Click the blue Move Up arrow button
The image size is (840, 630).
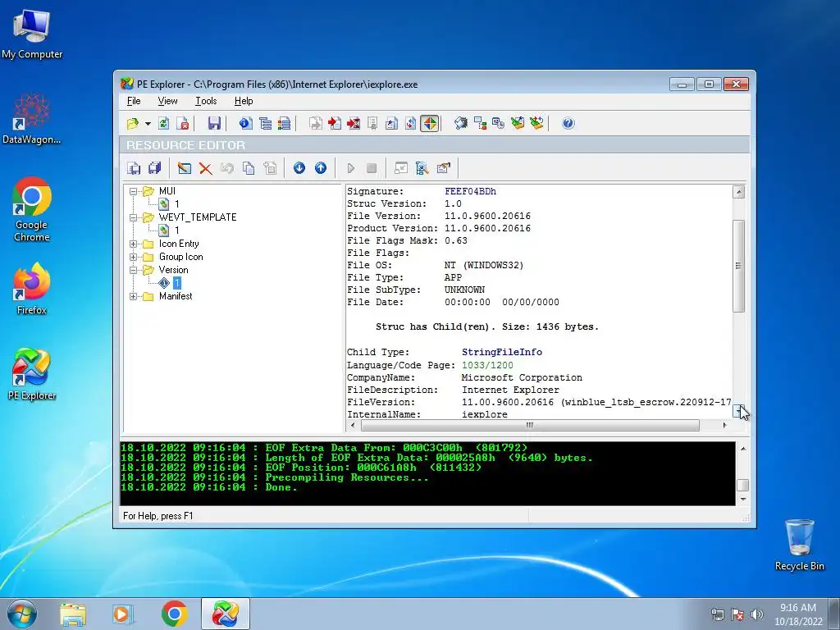(321, 168)
